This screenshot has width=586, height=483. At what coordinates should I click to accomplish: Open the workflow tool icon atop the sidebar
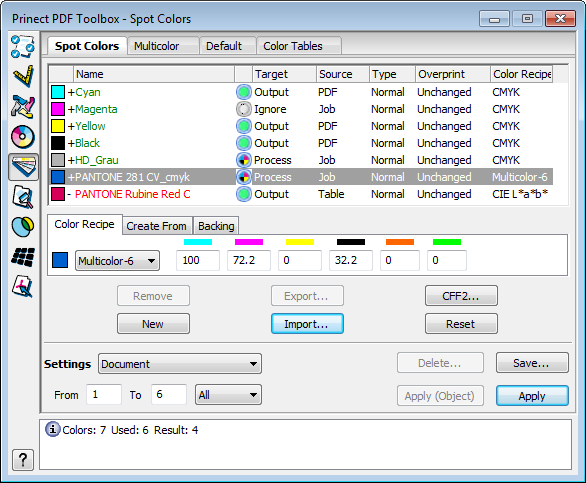point(22,47)
